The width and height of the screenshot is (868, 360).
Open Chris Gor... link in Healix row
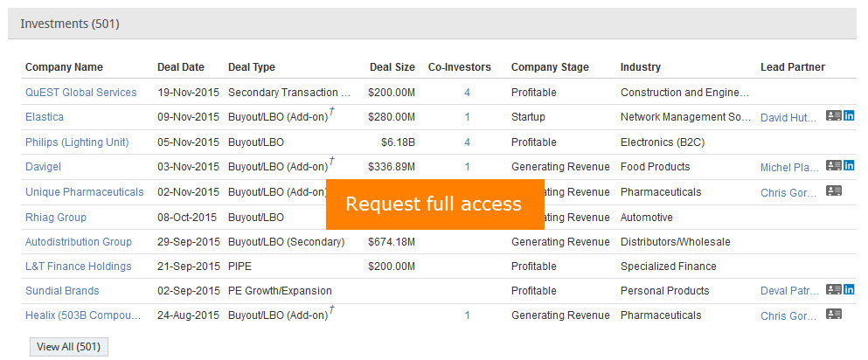click(x=788, y=315)
